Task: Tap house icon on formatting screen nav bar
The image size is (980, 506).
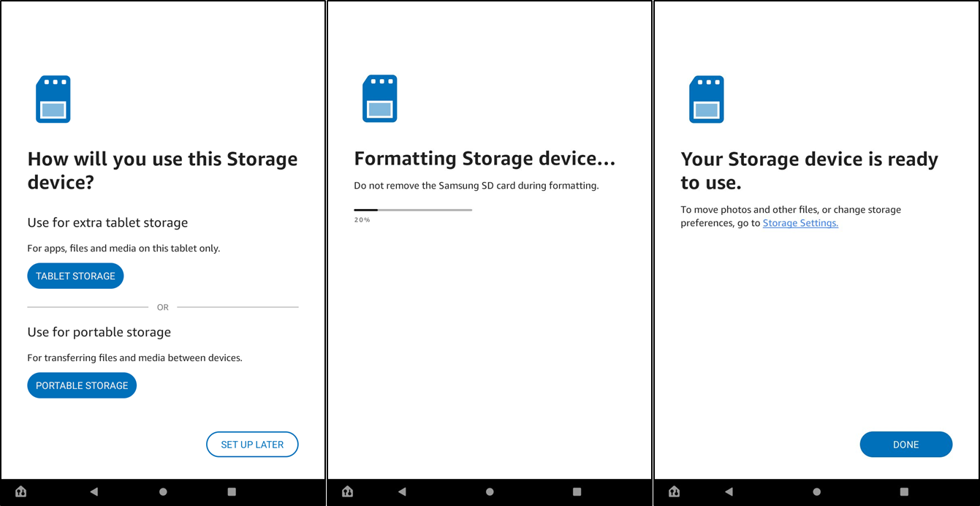Action: pos(348,491)
